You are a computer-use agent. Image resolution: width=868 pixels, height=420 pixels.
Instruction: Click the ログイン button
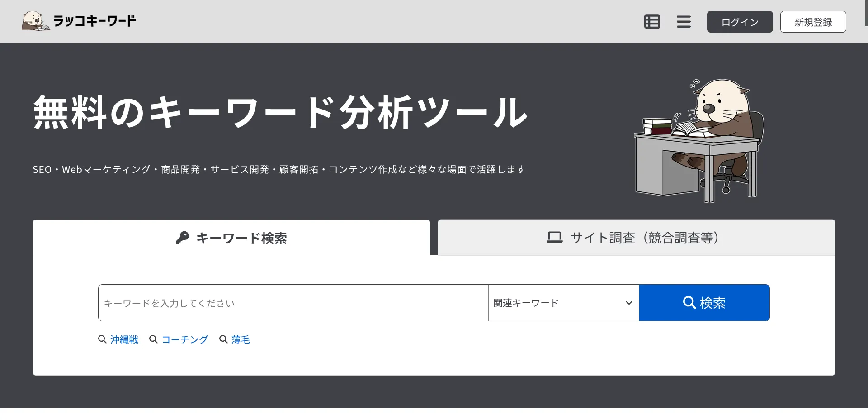tap(740, 22)
